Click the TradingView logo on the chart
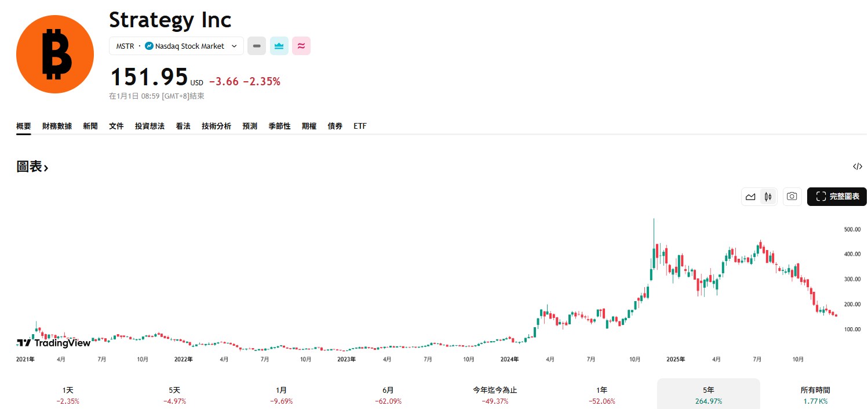The image size is (868, 409). coord(53,343)
